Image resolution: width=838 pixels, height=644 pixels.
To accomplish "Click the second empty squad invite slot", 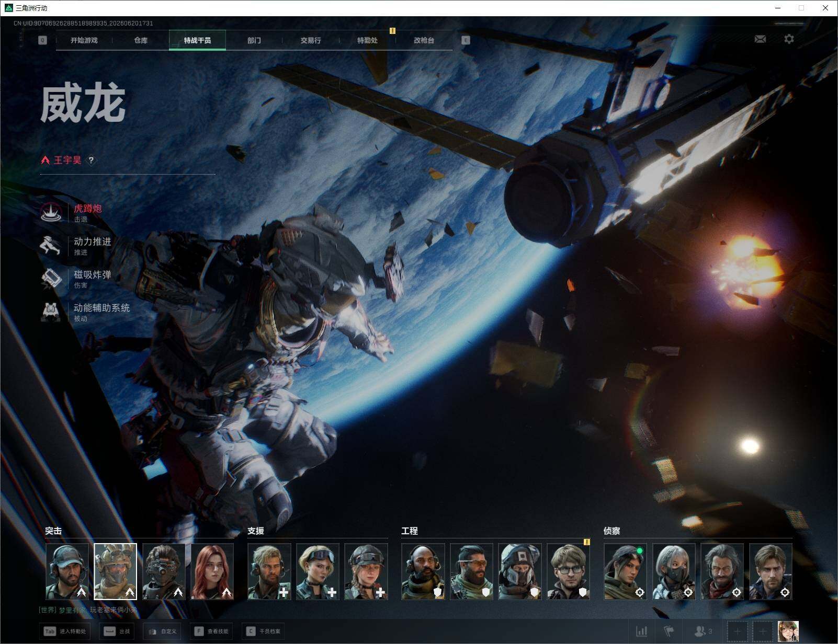I will pos(763,631).
